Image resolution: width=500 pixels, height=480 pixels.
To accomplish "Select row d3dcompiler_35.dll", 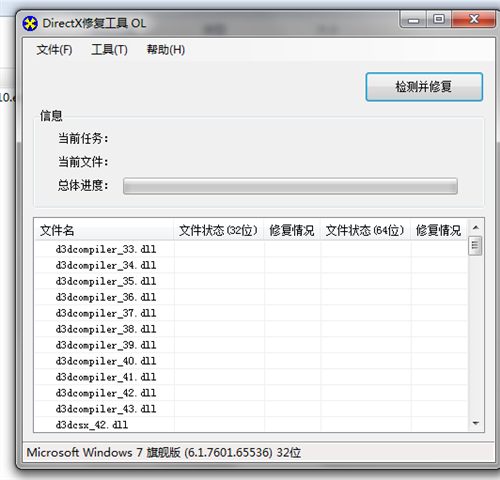I will point(251,281).
